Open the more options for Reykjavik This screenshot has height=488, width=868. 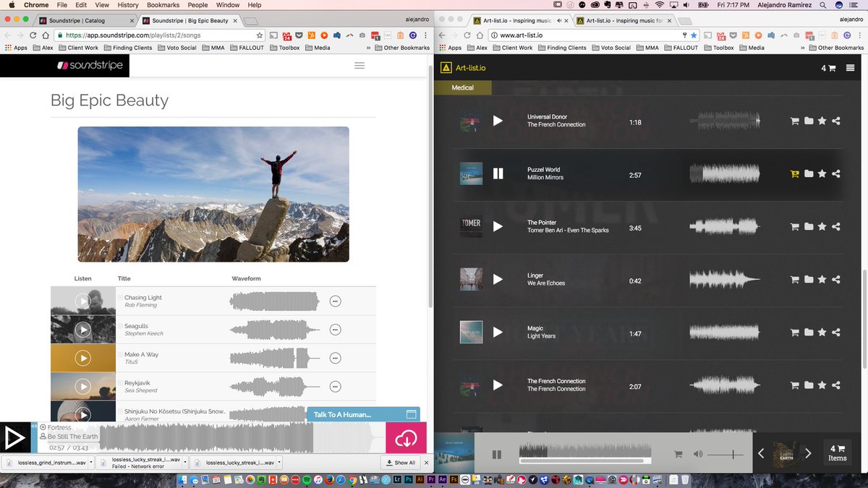[335, 387]
